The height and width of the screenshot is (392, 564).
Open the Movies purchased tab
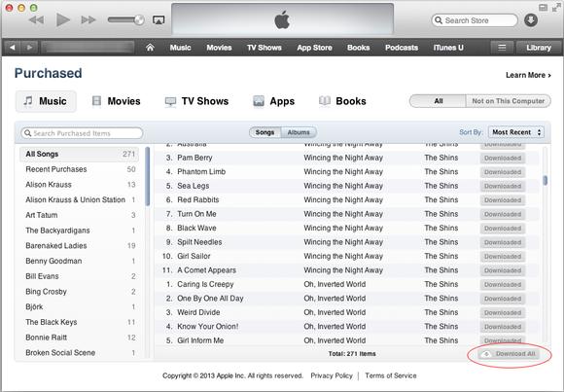[116, 101]
